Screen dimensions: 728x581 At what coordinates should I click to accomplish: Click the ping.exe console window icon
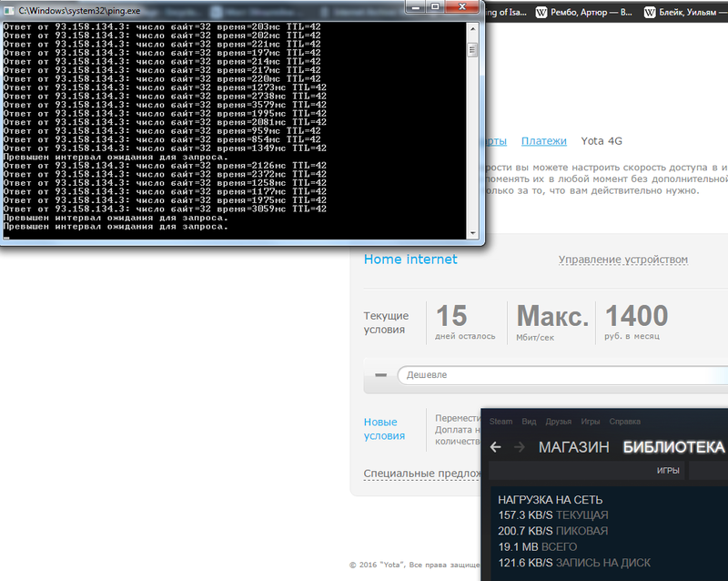(9, 7)
